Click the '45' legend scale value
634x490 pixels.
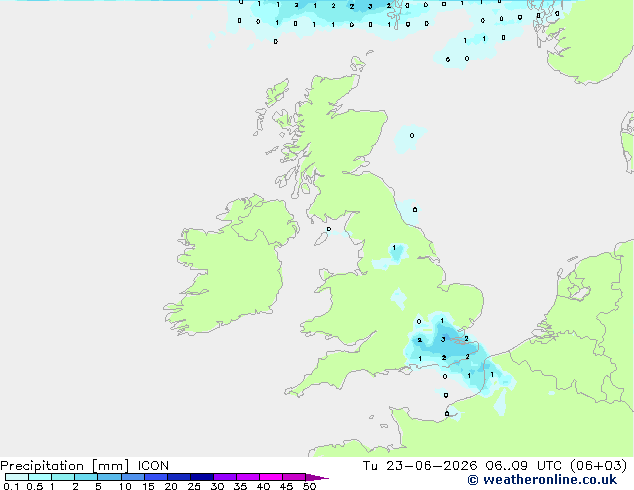[286, 486]
